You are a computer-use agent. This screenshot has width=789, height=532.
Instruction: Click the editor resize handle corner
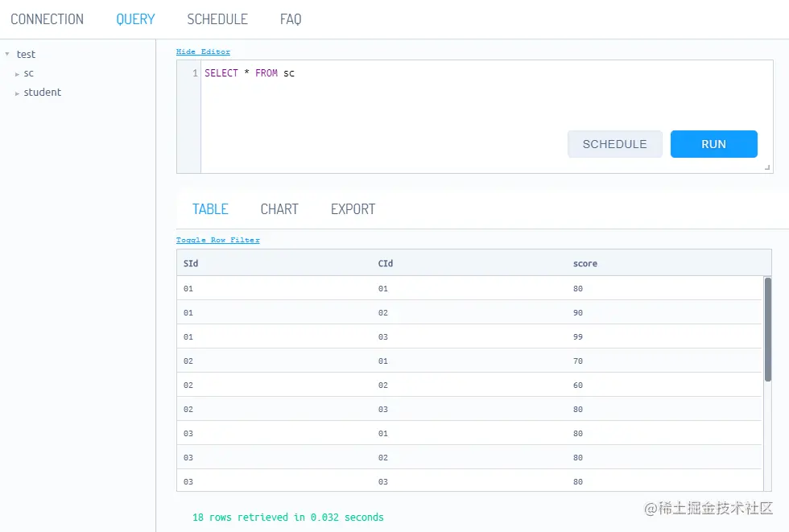[x=767, y=167]
